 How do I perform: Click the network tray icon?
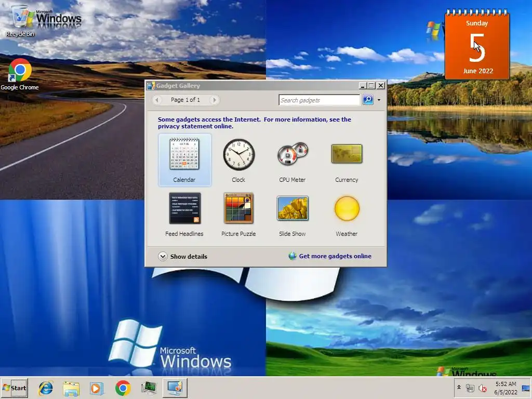[x=470, y=388]
